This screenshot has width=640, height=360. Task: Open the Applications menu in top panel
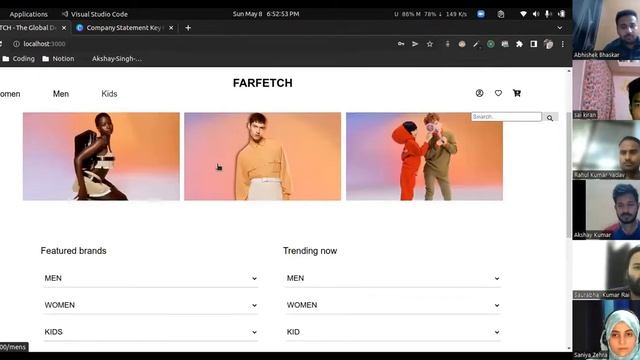[x=29, y=14]
